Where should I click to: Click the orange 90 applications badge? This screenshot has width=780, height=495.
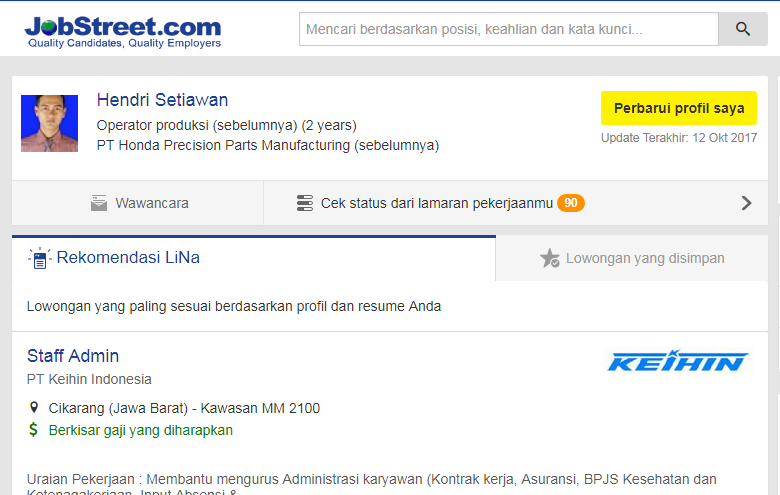[571, 203]
